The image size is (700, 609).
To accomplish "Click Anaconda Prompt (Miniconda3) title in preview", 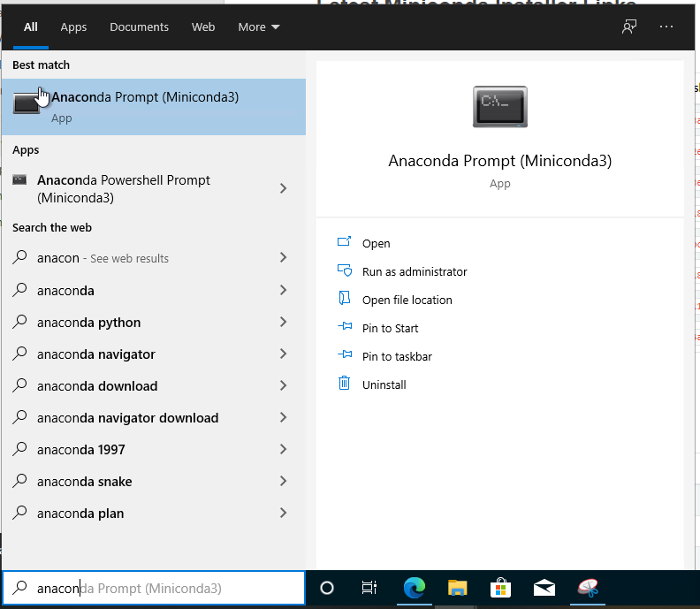I will point(500,161).
